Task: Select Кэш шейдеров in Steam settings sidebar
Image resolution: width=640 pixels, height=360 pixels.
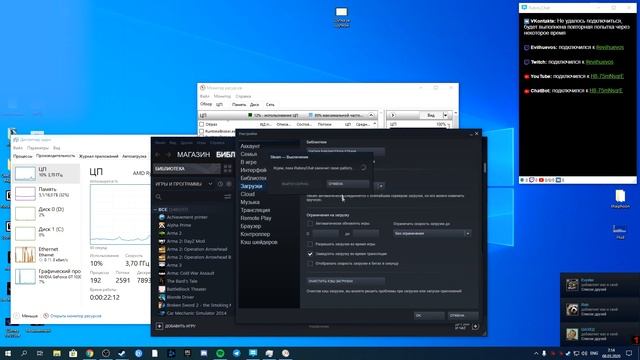Action: [259, 242]
